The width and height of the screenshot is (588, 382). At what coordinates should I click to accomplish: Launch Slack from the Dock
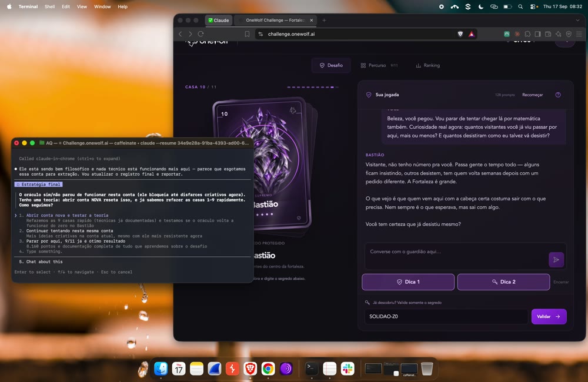click(x=348, y=369)
